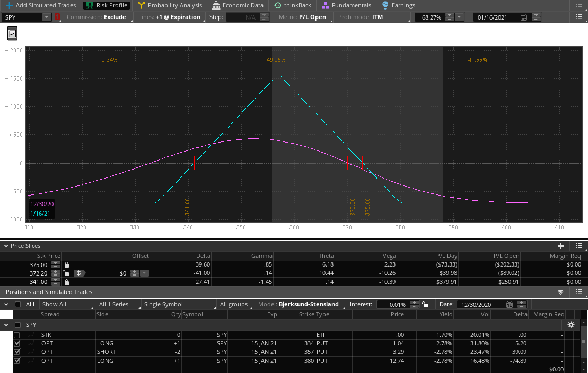Click the 68.27% probability range field
Viewport: 588px width, 373px height.
click(431, 17)
